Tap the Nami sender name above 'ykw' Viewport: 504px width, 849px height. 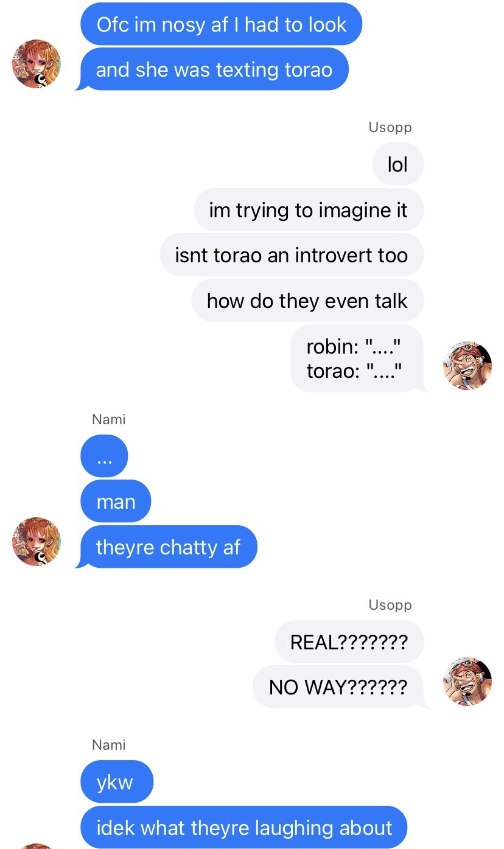pos(109,745)
